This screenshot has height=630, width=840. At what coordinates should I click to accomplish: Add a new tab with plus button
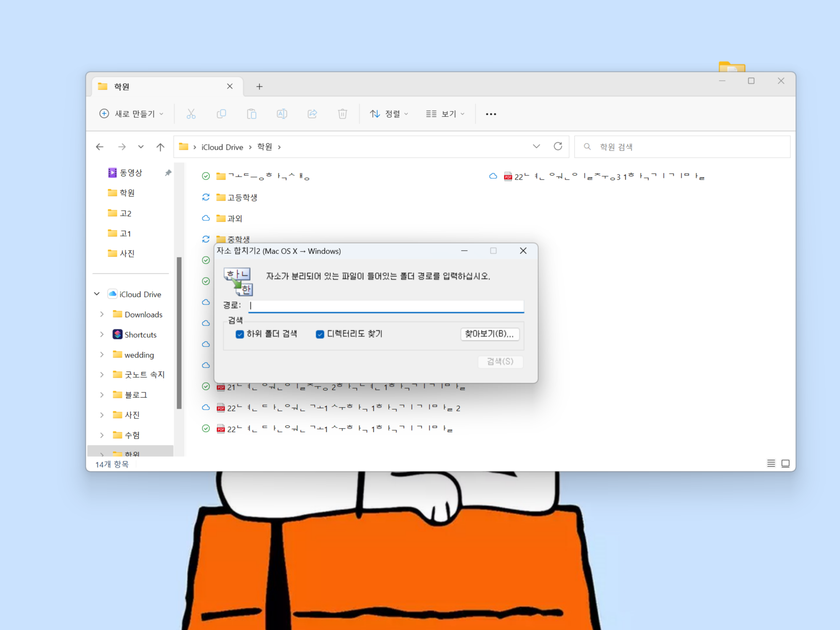coord(260,87)
